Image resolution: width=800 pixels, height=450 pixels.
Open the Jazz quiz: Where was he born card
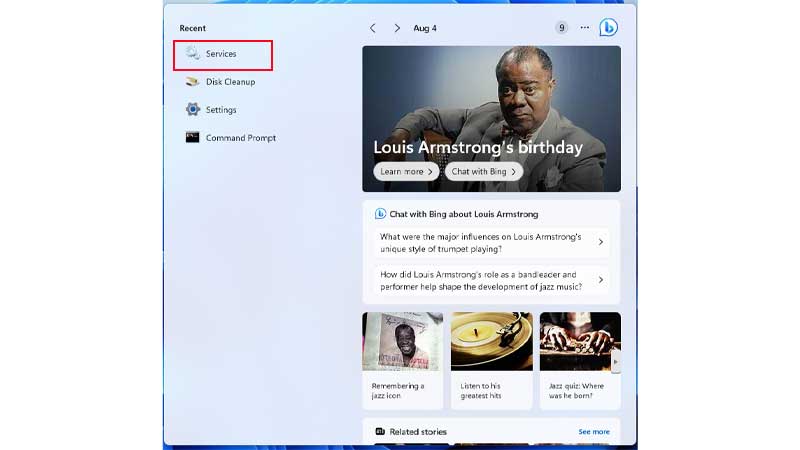coord(580,361)
